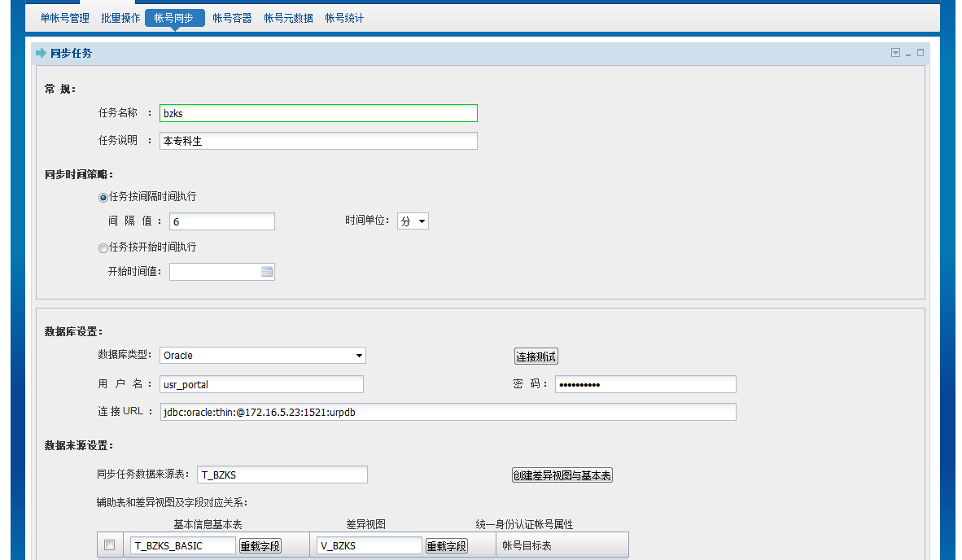Image resolution: width=962 pixels, height=560 pixels.
Task: Maximize the 同步任务 panel
Action: click(x=920, y=53)
